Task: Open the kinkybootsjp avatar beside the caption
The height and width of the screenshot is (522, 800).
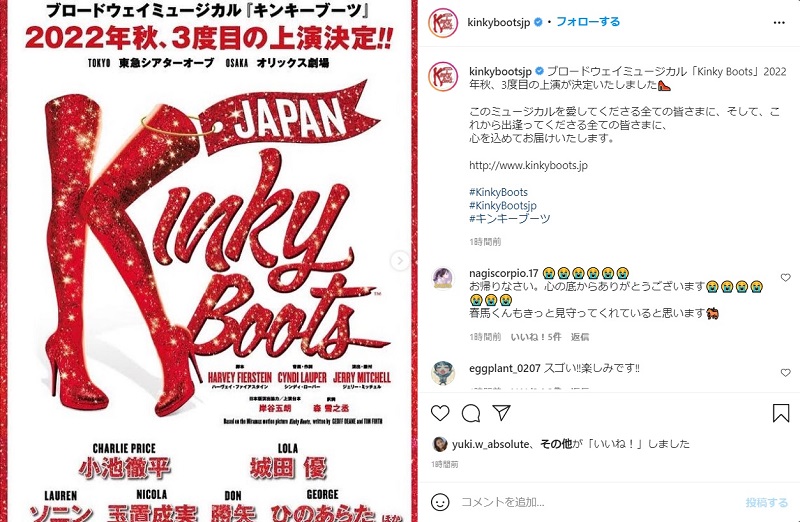Action: (x=443, y=77)
